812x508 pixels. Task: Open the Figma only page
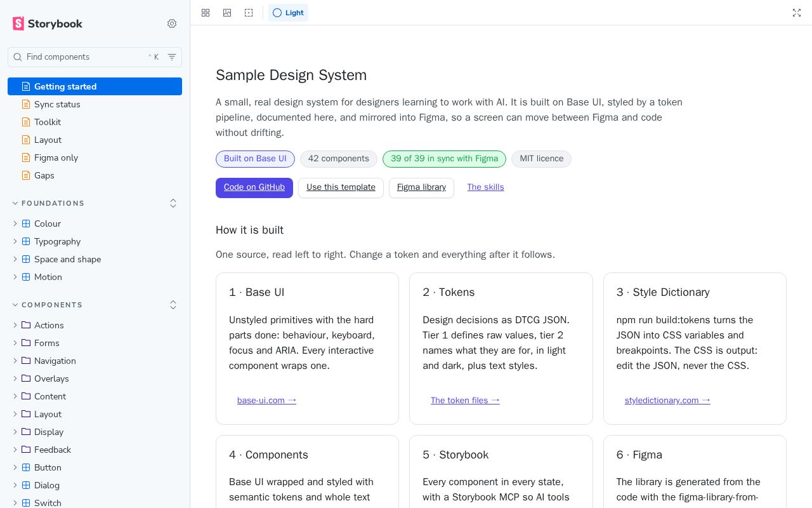tap(95, 157)
